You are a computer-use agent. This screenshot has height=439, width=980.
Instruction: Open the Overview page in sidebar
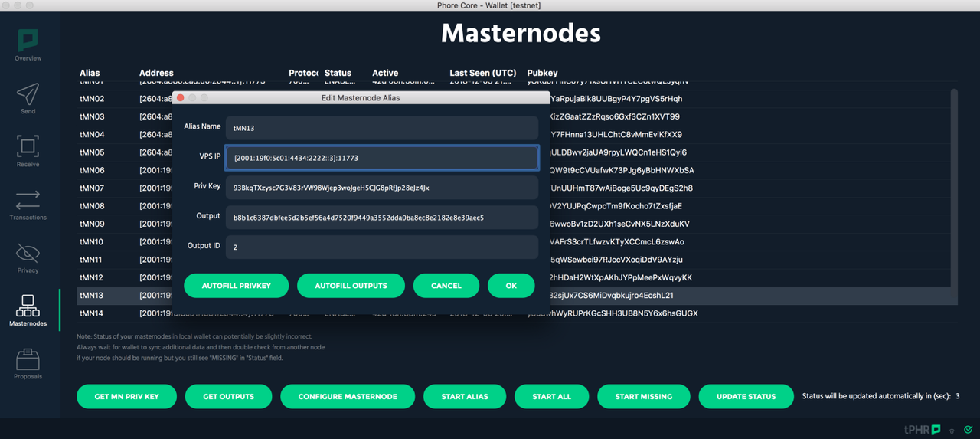pyautogui.click(x=28, y=44)
